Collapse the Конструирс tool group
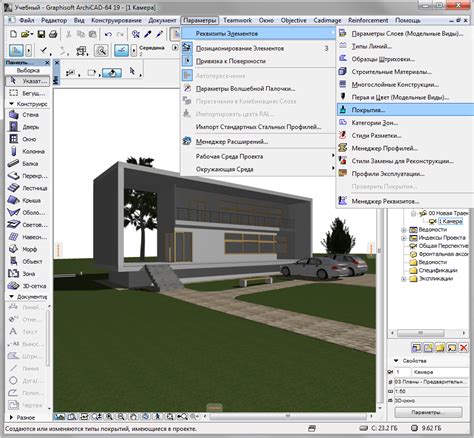This screenshot has width=474, height=438. [11, 104]
